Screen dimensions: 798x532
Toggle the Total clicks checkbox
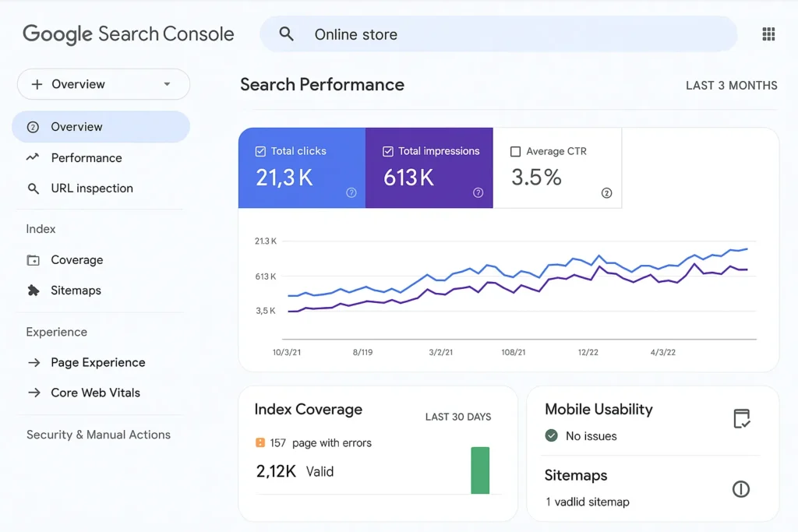tap(260, 152)
